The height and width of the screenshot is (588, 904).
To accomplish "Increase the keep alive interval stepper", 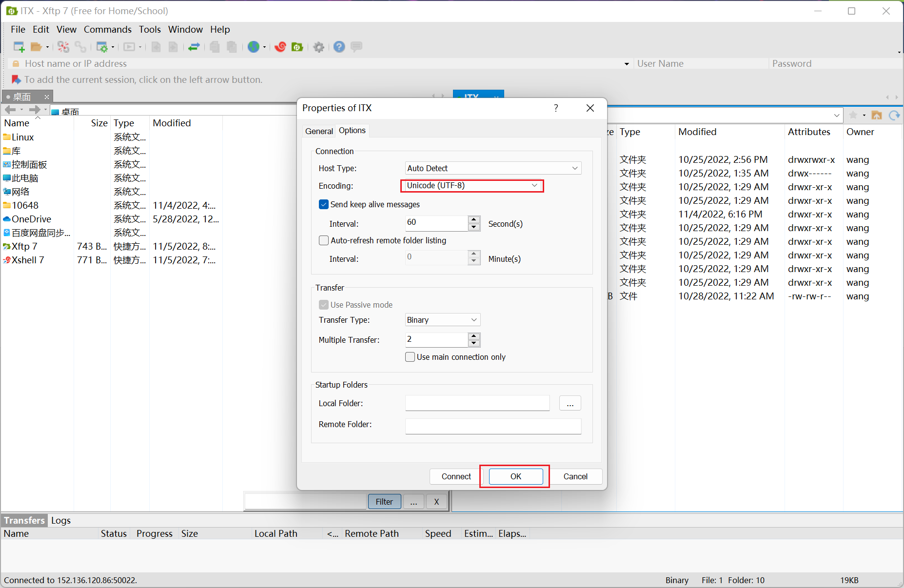I will coord(474,219).
